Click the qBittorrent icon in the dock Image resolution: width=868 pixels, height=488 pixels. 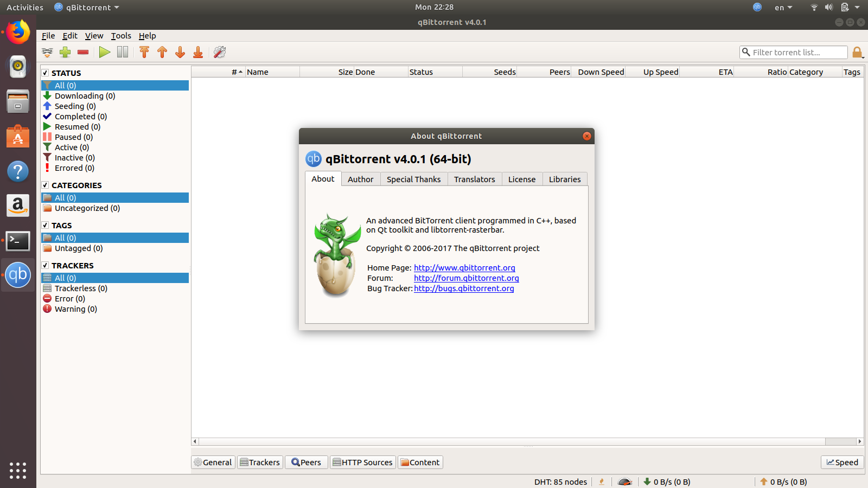tap(18, 275)
